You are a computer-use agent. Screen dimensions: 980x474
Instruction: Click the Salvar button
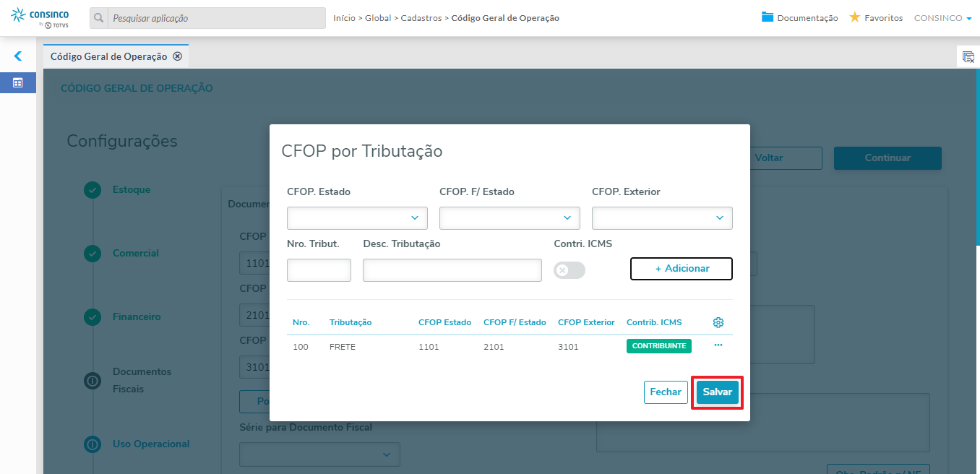coord(718,392)
